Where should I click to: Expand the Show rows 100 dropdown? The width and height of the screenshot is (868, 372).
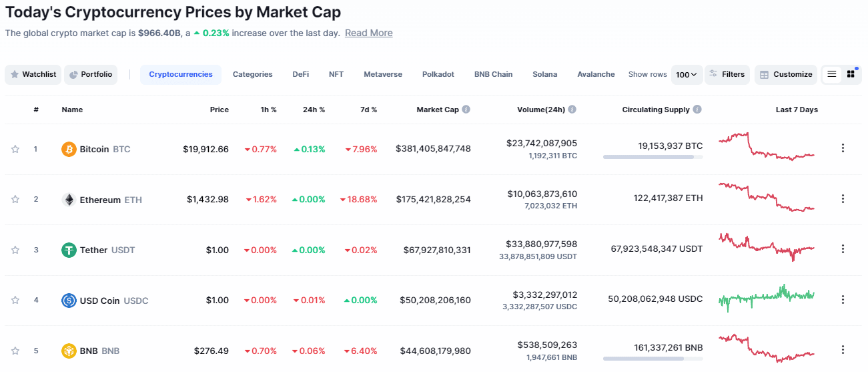click(x=687, y=74)
